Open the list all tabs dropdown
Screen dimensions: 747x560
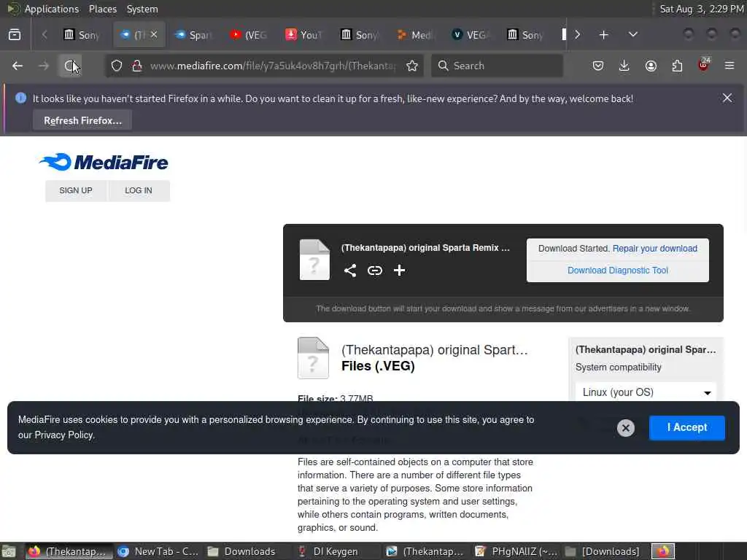click(x=632, y=35)
